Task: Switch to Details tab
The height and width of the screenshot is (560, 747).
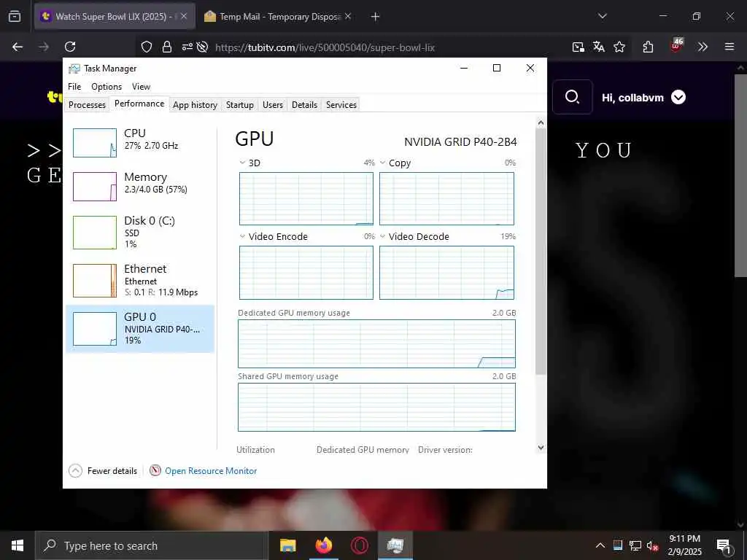Action: pos(304,105)
